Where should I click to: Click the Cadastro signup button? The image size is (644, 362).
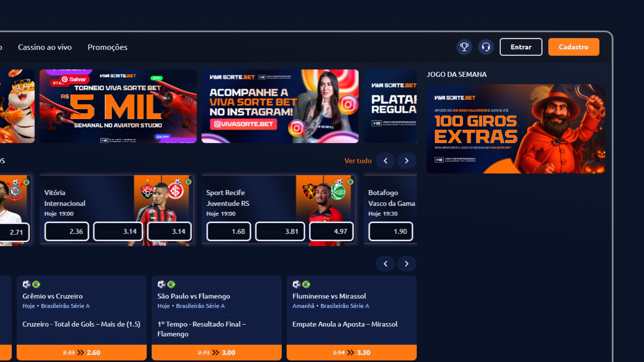point(574,47)
